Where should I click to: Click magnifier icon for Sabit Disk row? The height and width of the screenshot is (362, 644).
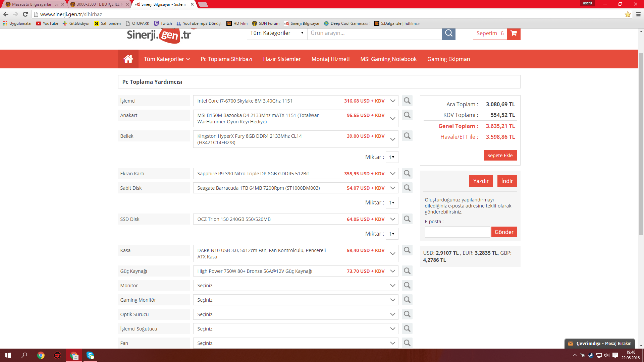click(407, 188)
